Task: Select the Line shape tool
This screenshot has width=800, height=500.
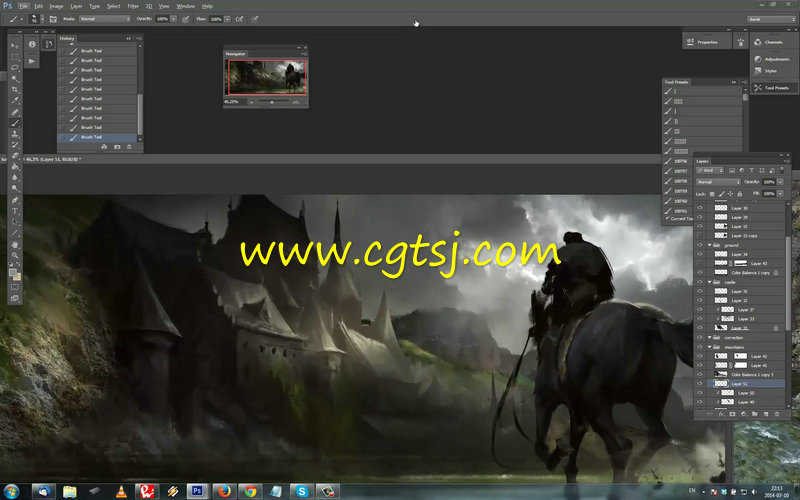Action: [x=15, y=233]
